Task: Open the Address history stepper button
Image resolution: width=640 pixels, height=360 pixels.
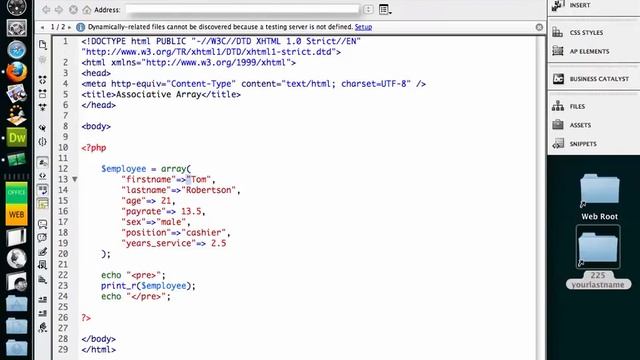Action: (368, 9)
